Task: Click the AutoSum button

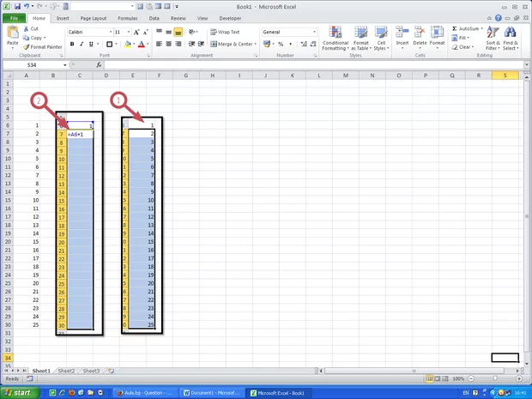Action: 468,28
